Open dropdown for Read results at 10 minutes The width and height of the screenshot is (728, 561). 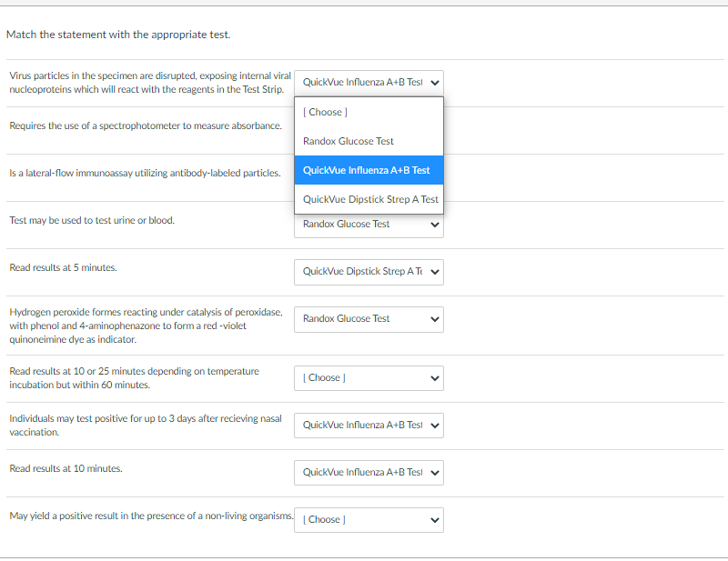[x=369, y=473]
